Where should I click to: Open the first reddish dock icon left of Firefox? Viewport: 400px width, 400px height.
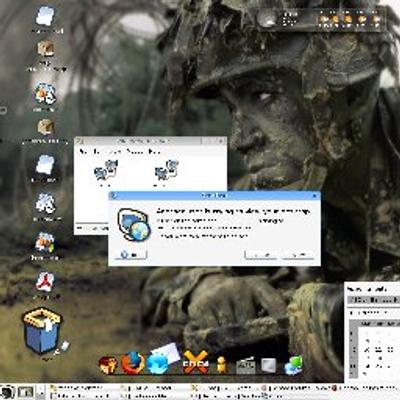[x=108, y=365]
